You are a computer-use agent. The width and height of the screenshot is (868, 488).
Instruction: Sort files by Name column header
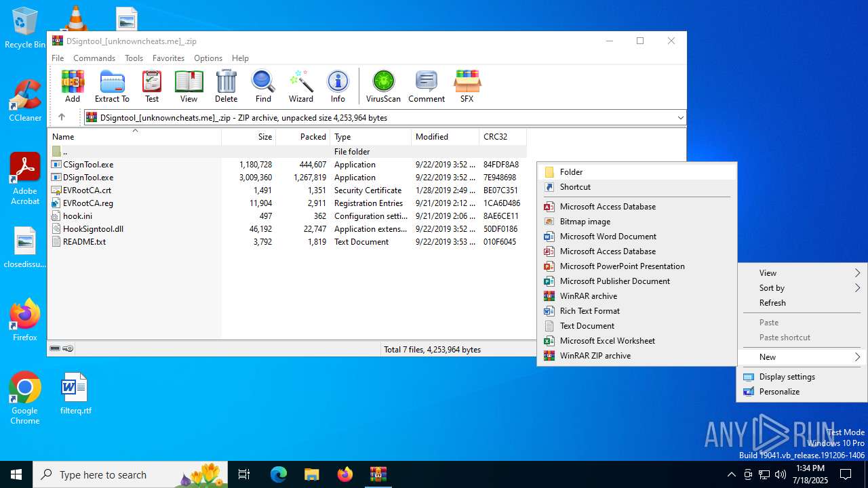(134, 137)
